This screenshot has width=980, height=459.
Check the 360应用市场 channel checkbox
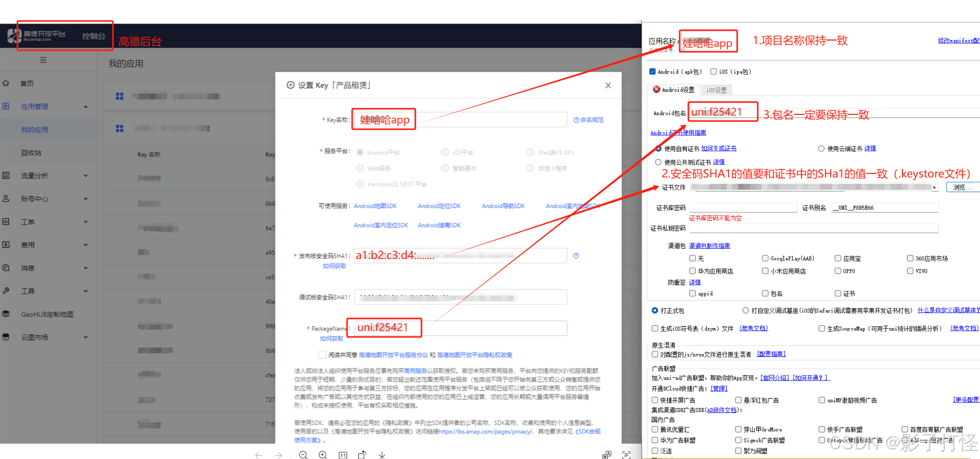pyautogui.click(x=910, y=258)
